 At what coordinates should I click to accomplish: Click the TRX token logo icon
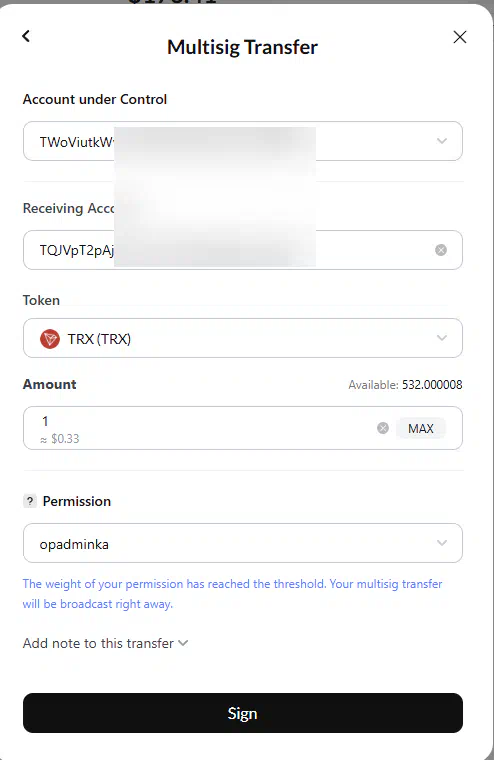tap(49, 338)
